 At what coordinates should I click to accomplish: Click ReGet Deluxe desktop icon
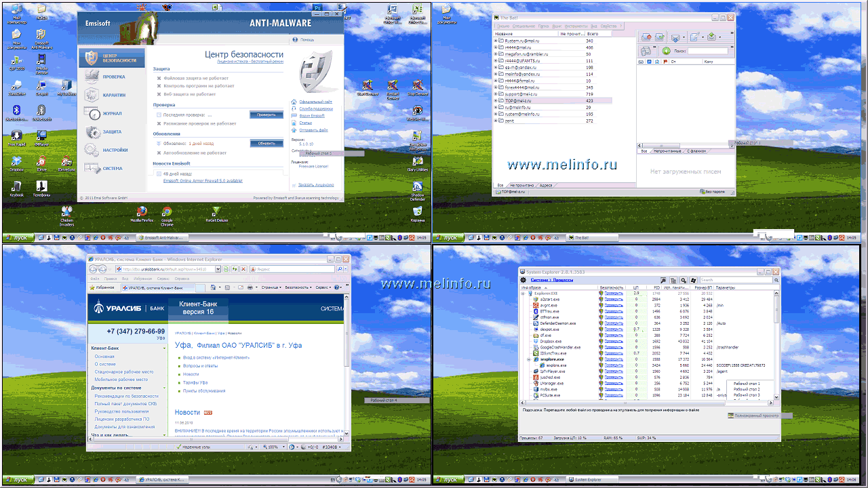[x=216, y=215]
